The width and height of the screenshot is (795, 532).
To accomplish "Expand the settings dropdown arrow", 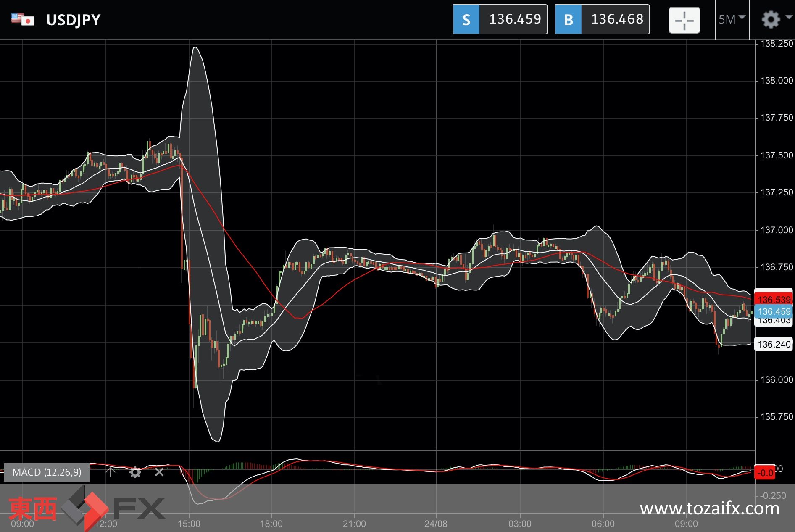I will coord(789,18).
